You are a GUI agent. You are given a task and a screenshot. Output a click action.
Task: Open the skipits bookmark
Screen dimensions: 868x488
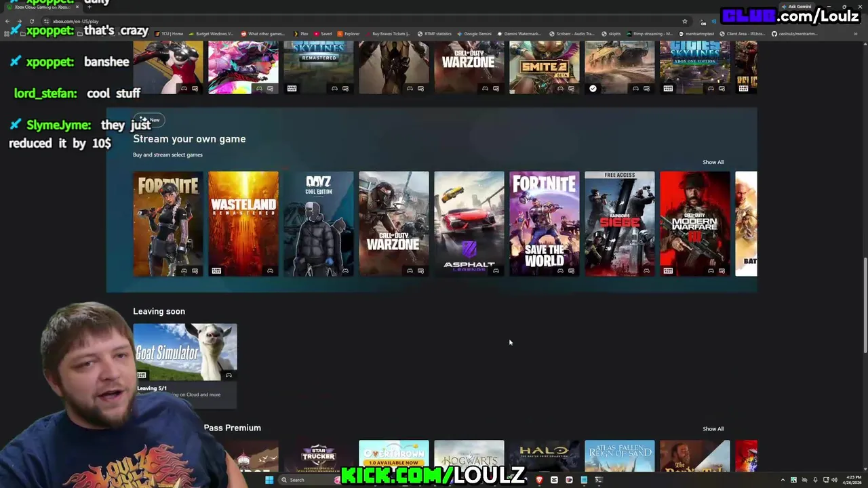click(611, 34)
